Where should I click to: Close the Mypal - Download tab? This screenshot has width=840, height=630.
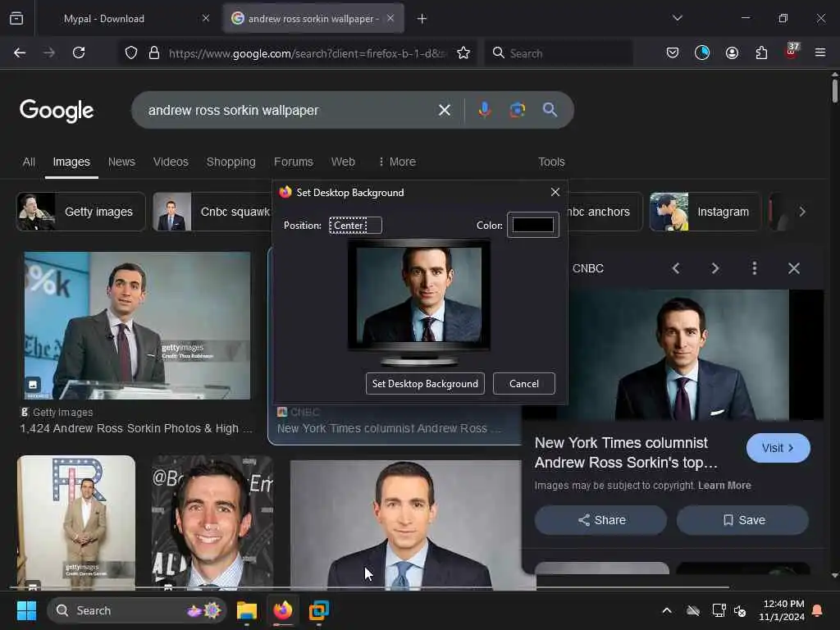(x=206, y=18)
